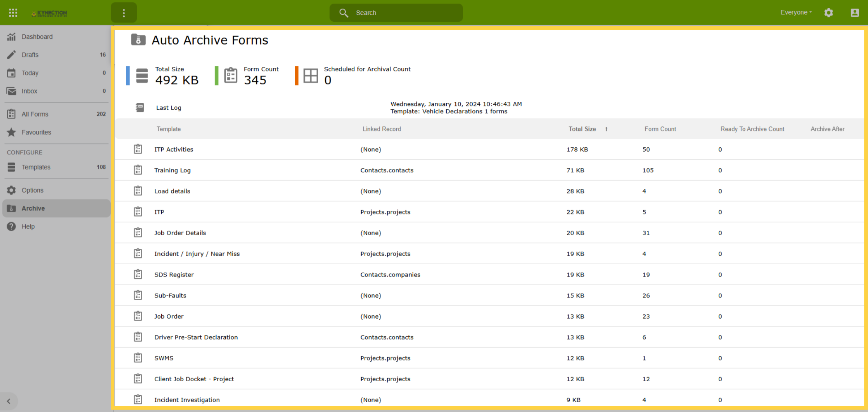Click the Dashboard chart icon
This screenshot has width=868, height=412.
(x=12, y=37)
